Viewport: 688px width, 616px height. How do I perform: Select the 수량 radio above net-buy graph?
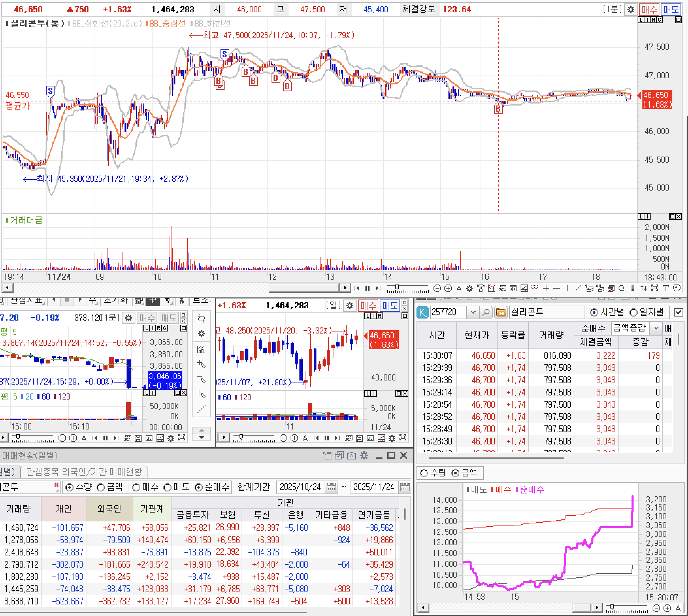424,473
